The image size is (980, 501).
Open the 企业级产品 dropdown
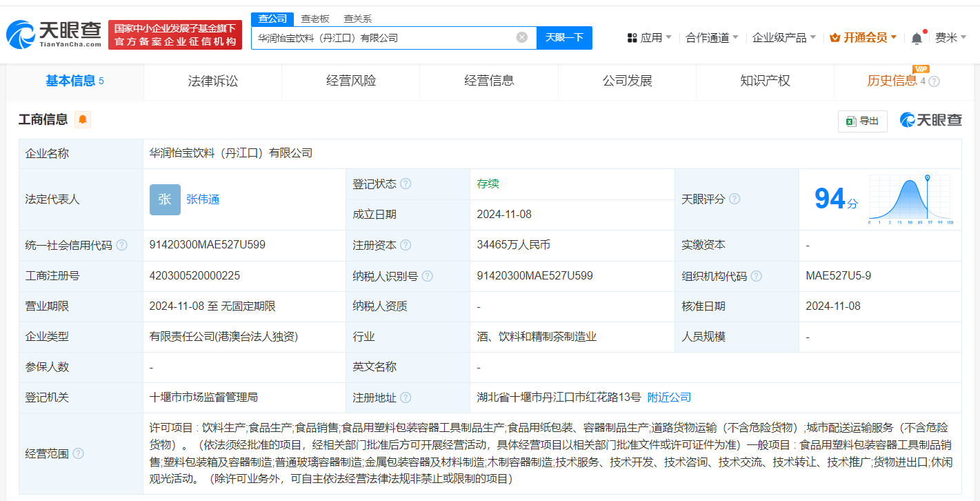tap(784, 37)
